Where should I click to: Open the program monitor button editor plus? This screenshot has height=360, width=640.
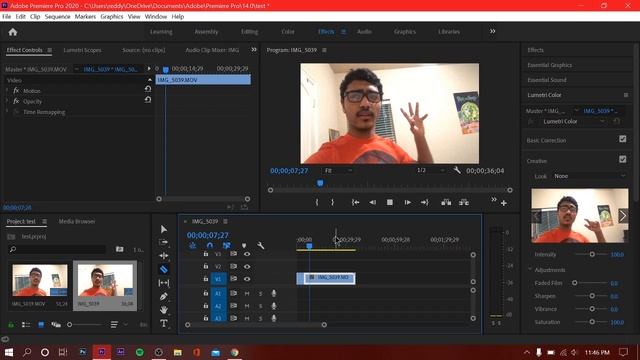[x=504, y=203]
